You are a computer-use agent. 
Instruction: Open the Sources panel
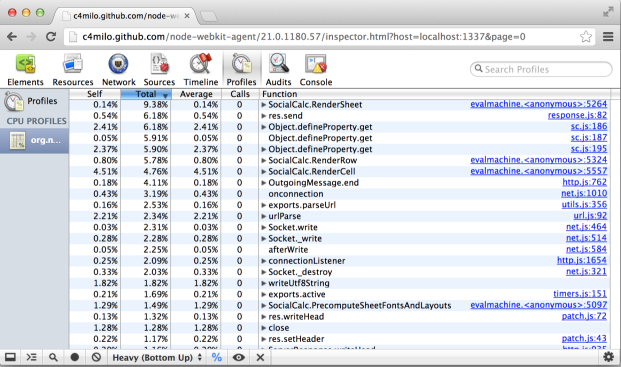click(x=159, y=70)
